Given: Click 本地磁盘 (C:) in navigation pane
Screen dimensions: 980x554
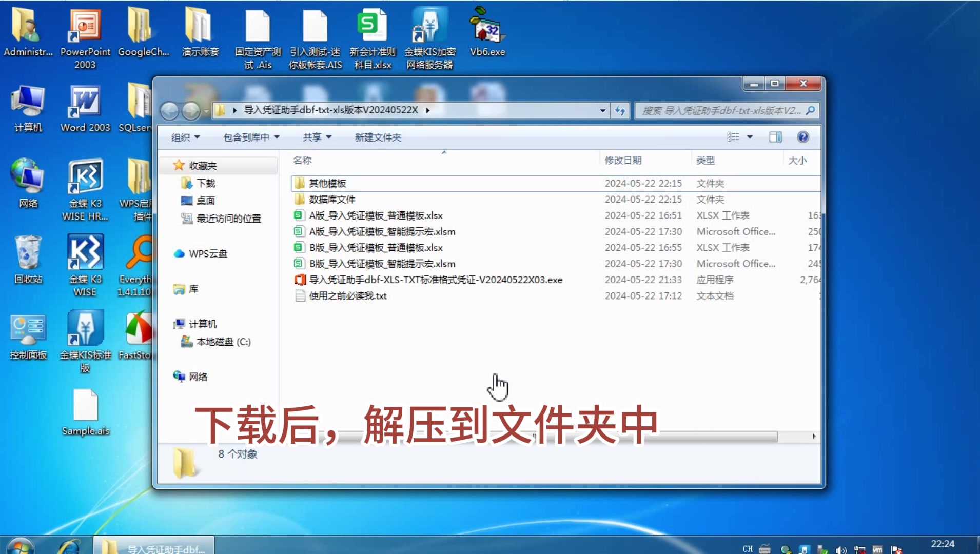Looking at the screenshot, I should click(223, 342).
